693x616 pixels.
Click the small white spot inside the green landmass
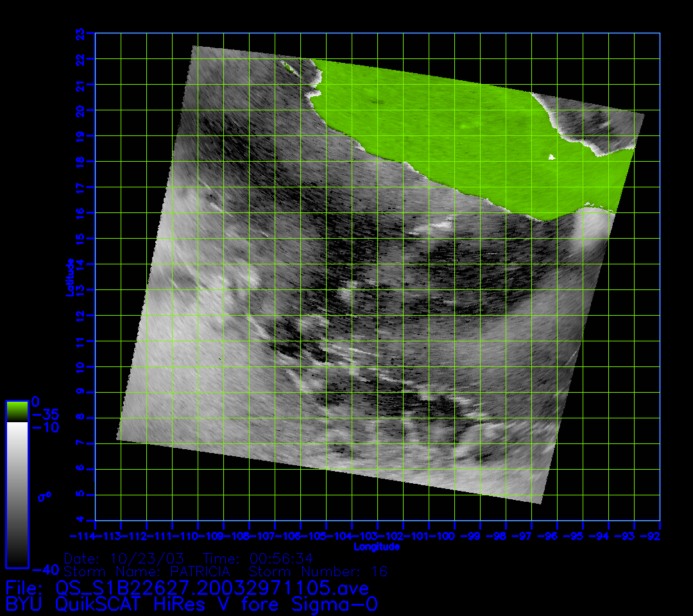(551, 157)
